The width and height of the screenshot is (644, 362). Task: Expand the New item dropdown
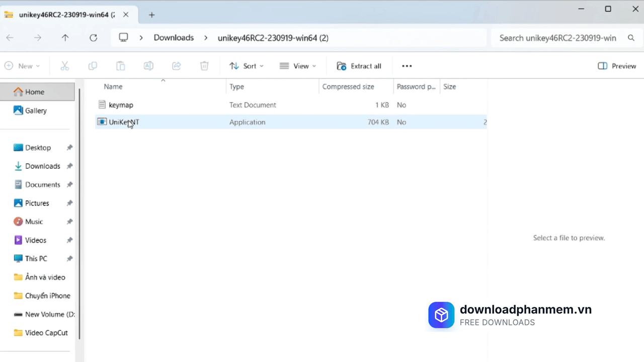click(x=22, y=66)
